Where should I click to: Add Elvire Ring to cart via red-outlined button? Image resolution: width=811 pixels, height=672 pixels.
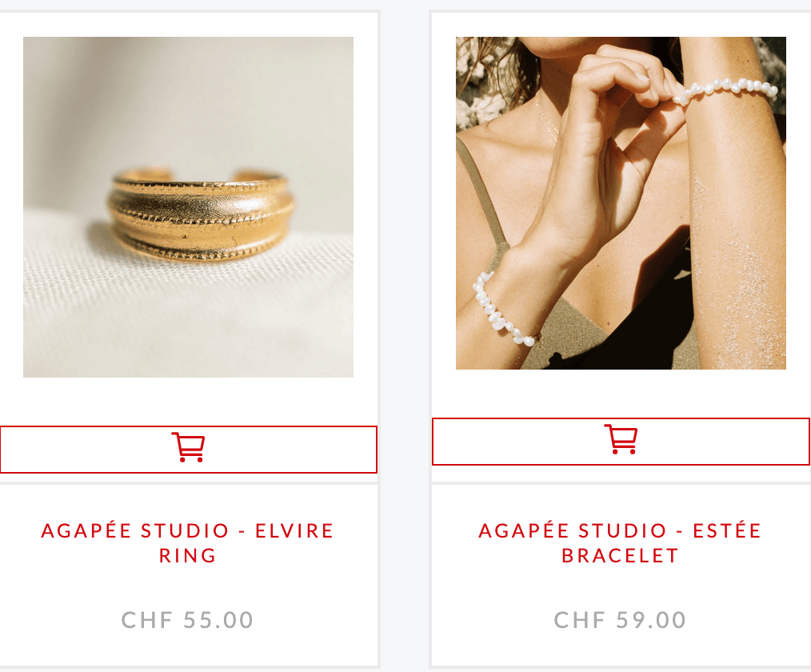point(188,450)
